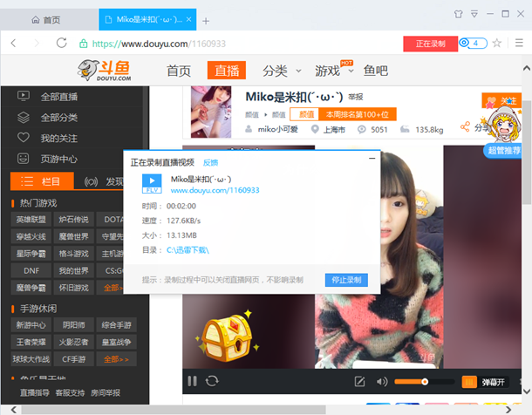This screenshot has width=532, height=415.
Task: Toggle the 弹幕开 danmaku switch
Action: pyautogui.click(x=484, y=382)
